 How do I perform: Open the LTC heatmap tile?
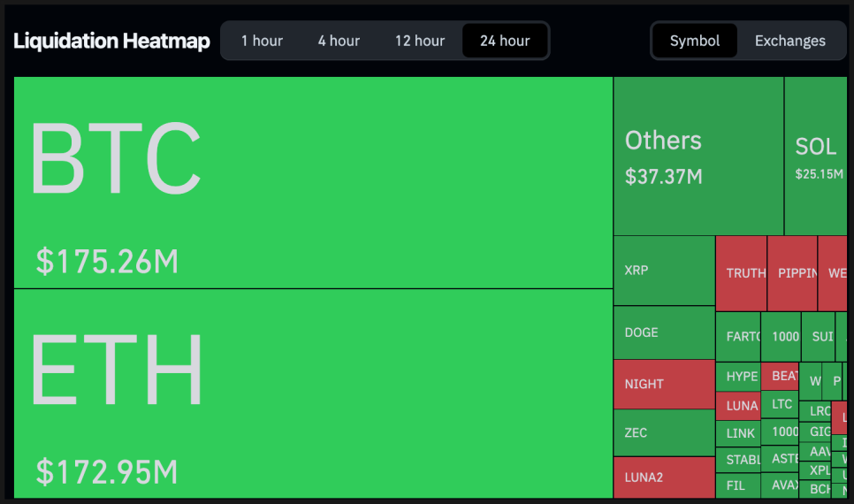point(780,404)
